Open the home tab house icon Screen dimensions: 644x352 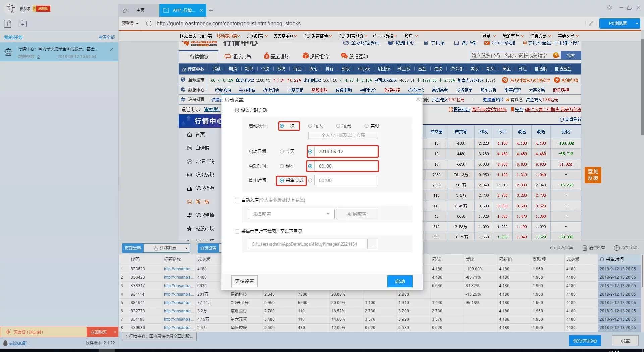point(125,11)
